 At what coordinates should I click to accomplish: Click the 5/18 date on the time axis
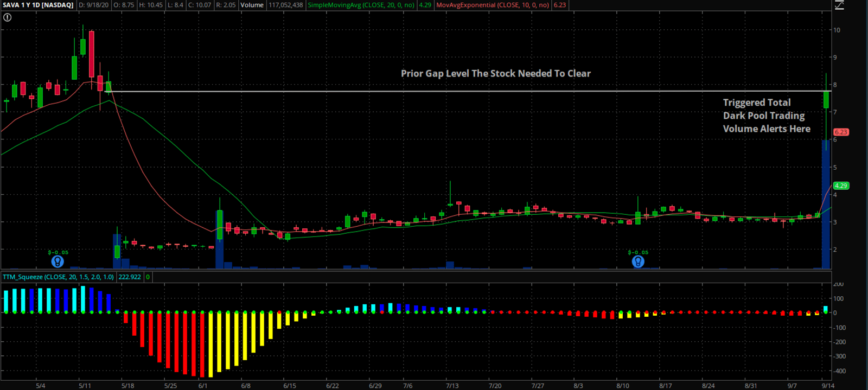click(x=127, y=386)
